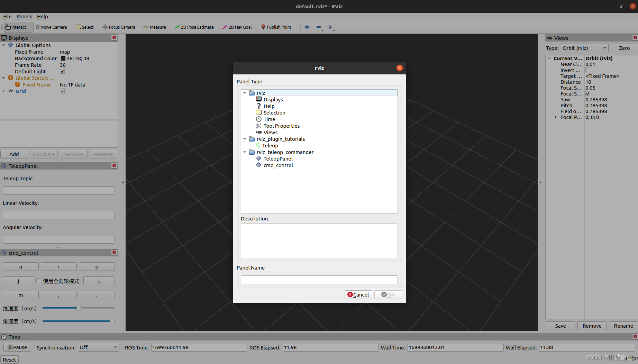Close the Time panel
This screenshot has height=364, width=638.
(x=635, y=336)
